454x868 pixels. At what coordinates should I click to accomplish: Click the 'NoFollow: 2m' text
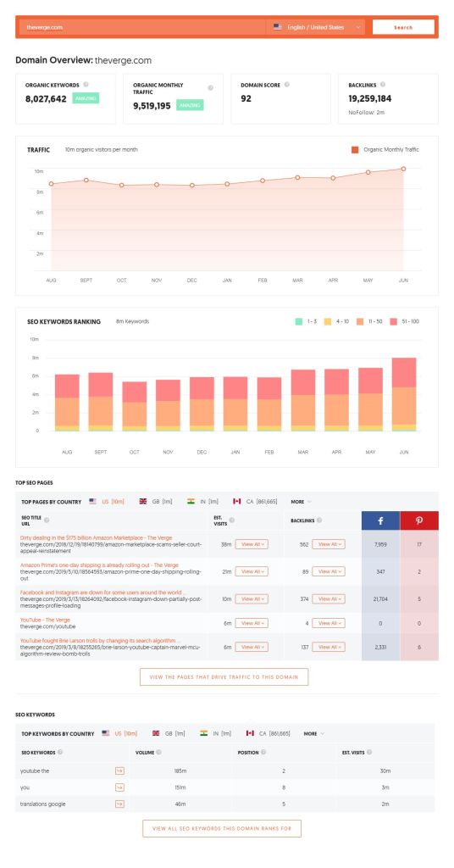(367, 113)
